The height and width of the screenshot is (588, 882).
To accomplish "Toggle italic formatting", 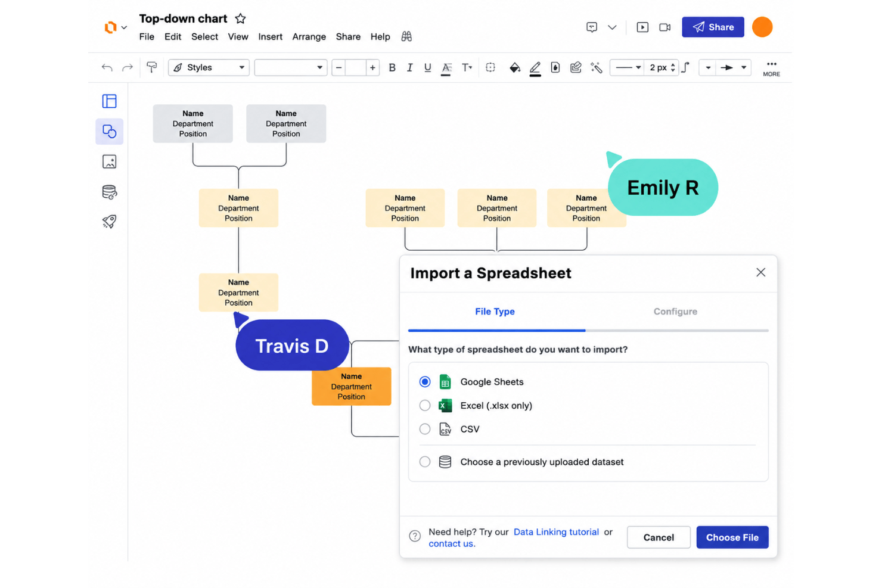I will point(409,68).
